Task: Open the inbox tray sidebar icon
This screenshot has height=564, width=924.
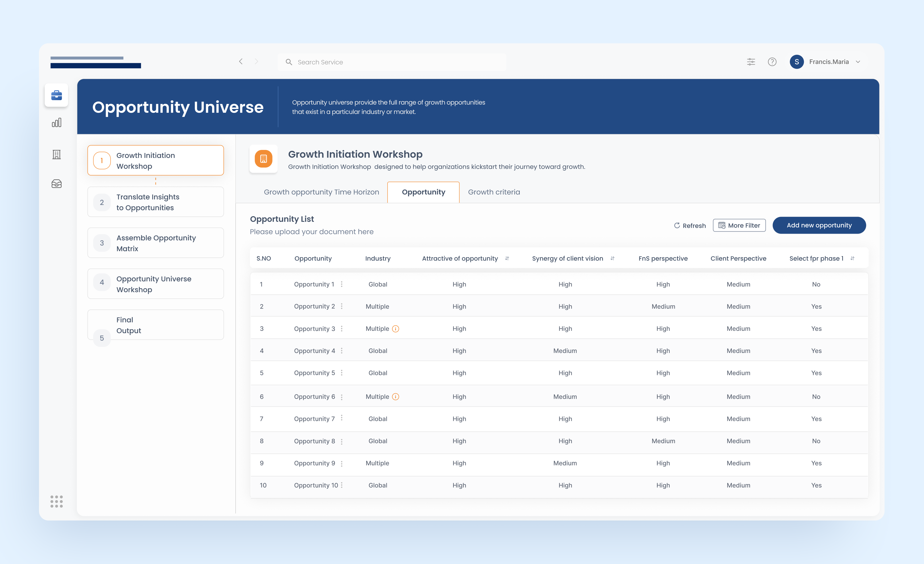Action: 56,184
